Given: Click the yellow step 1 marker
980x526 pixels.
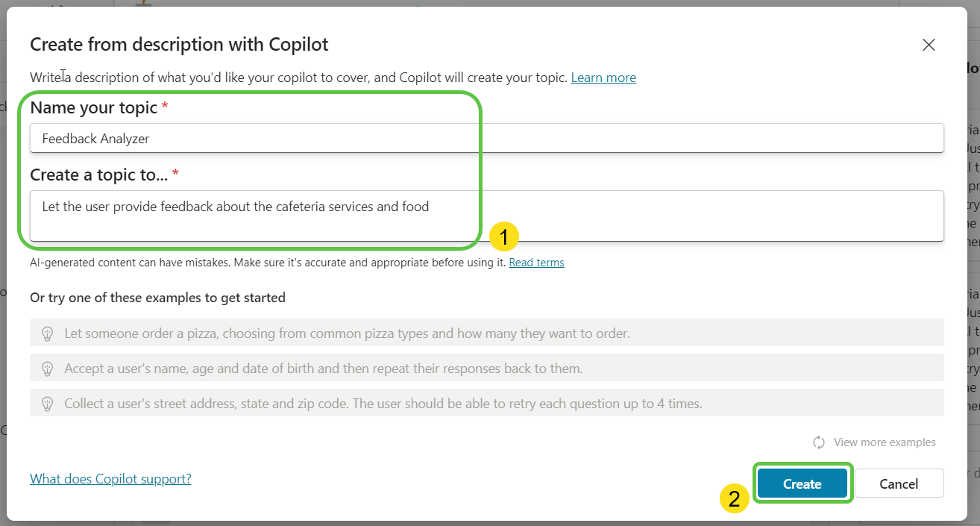Looking at the screenshot, I should pos(504,237).
